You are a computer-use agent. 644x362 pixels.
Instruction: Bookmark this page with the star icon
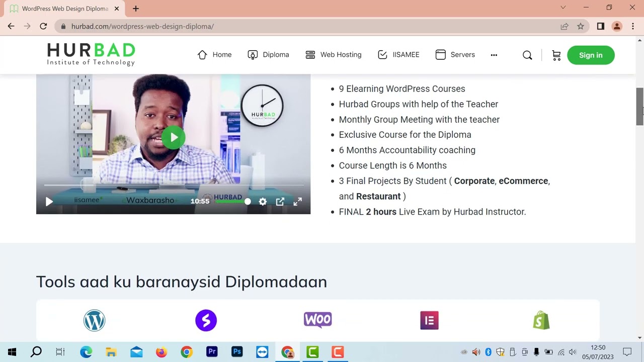[x=581, y=26]
